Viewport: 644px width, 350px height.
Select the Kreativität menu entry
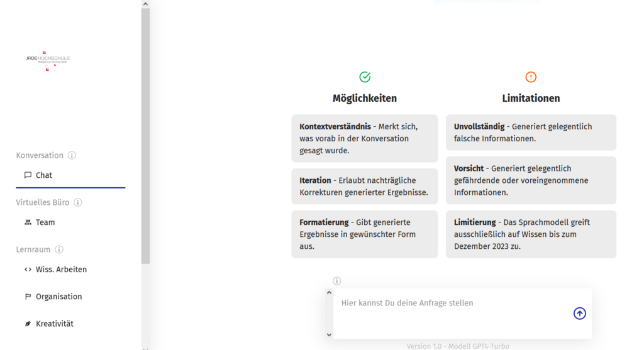point(54,324)
